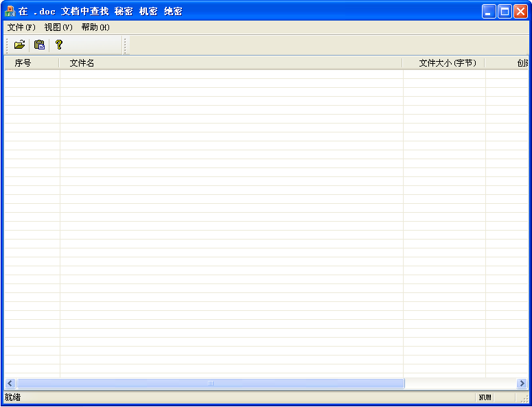The height and width of the screenshot is (407, 532).
Task: Click the horizontal scrollbar right arrow
Action: [x=522, y=384]
